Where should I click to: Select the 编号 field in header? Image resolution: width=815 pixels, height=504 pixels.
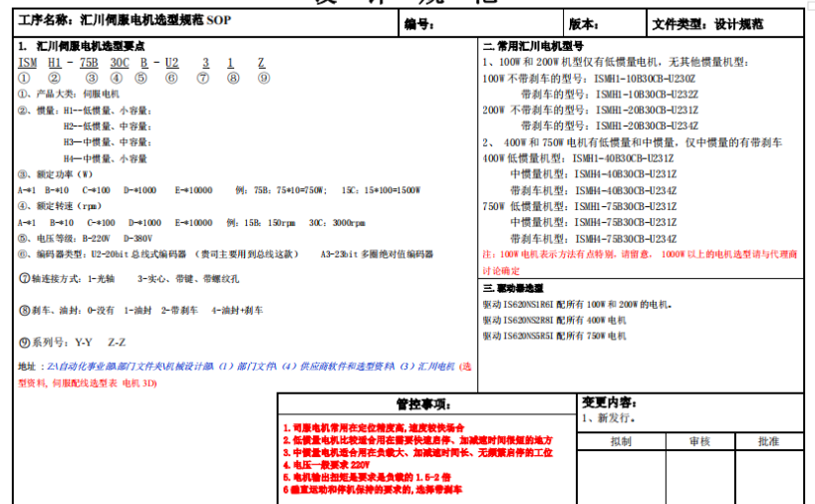click(x=417, y=24)
